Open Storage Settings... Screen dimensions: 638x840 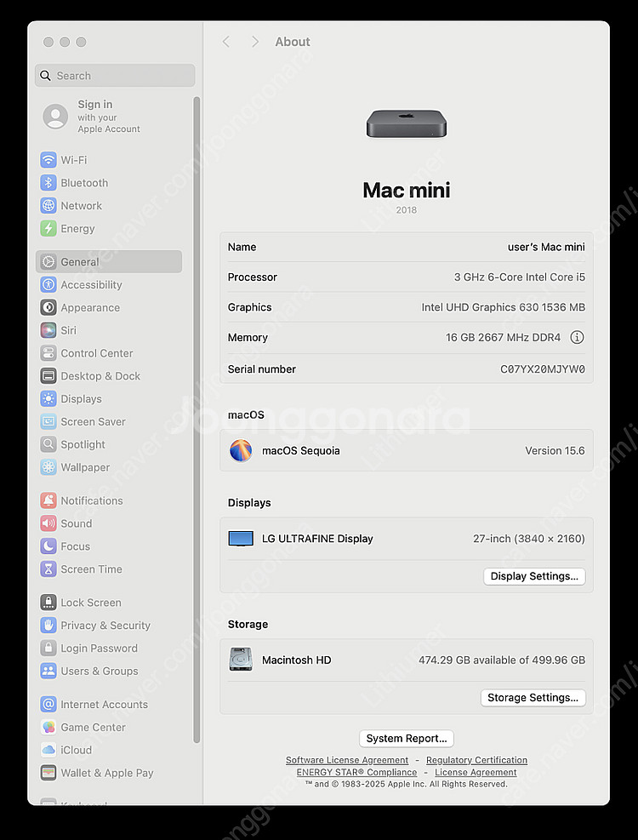pyautogui.click(x=533, y=698)
